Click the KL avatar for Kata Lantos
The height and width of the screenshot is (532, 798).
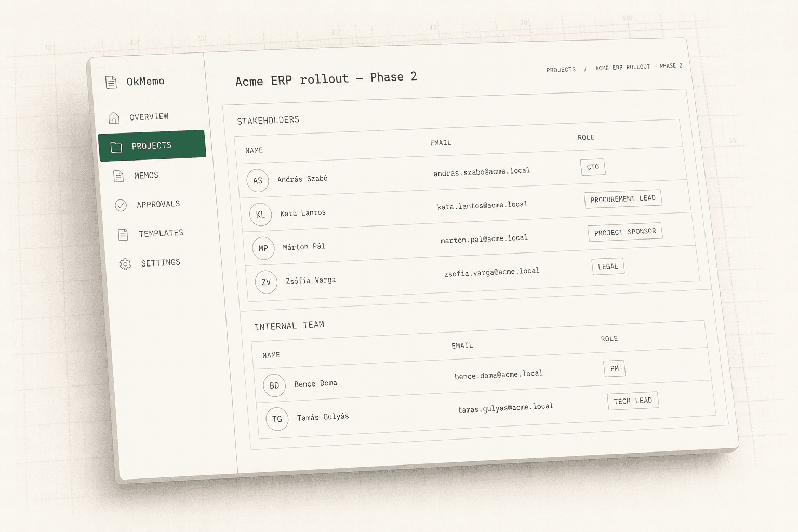coord(261,215)
